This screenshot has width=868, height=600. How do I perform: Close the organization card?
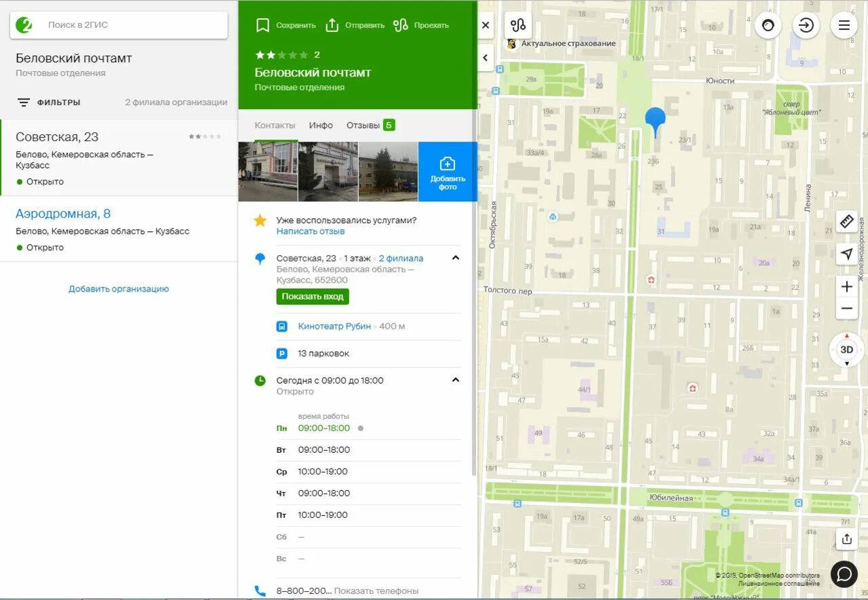click(x=486, y=25)
